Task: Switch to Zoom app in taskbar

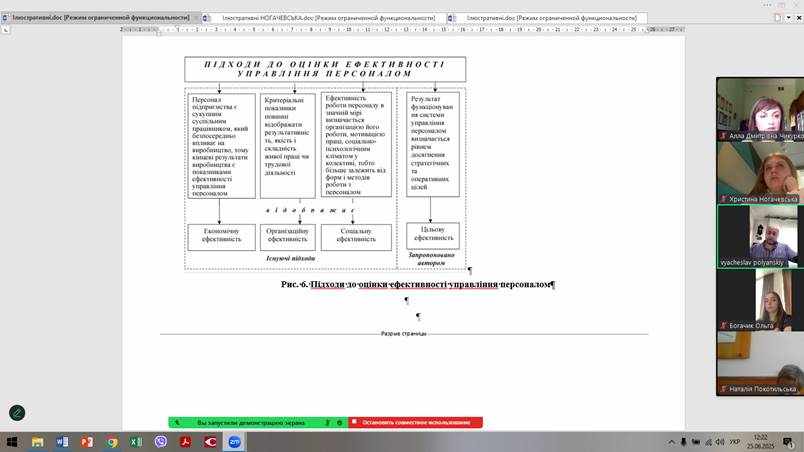Action: pos(234,441)
